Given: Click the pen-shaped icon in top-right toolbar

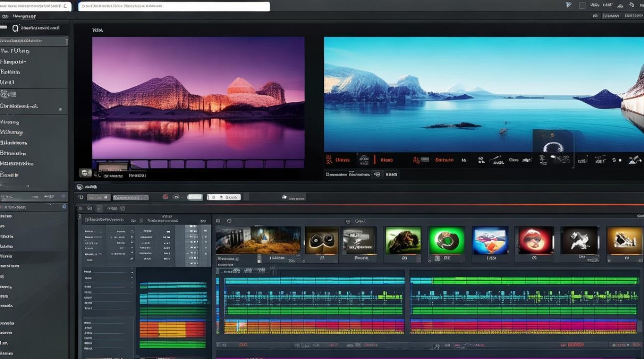Looking at the screenshot, I should click(x=569, y=5).
